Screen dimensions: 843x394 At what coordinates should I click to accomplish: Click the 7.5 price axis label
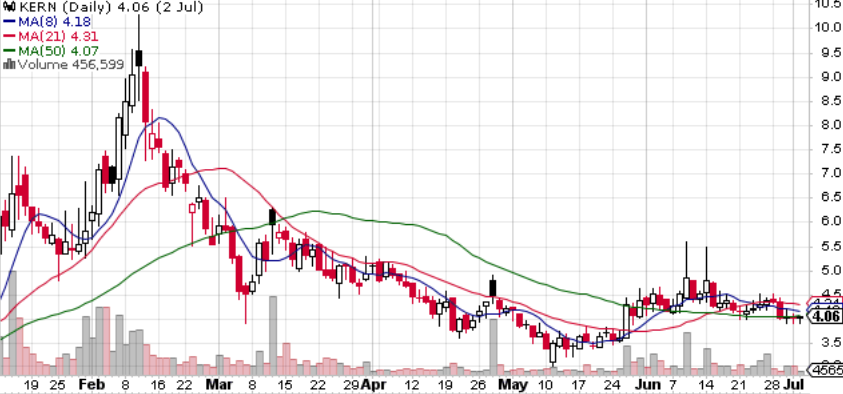click(x=830, y=149)
